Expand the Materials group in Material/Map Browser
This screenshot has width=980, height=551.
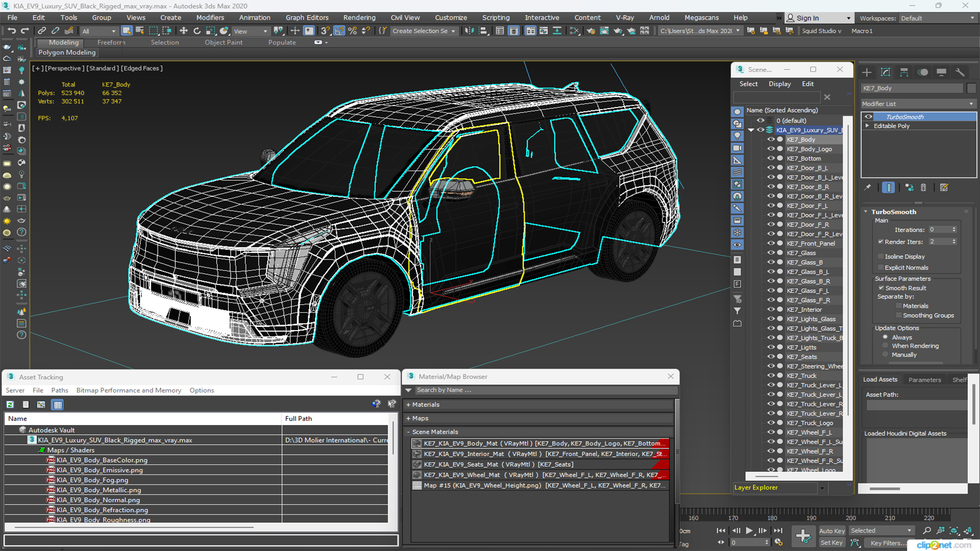click(x=408, y=405)
